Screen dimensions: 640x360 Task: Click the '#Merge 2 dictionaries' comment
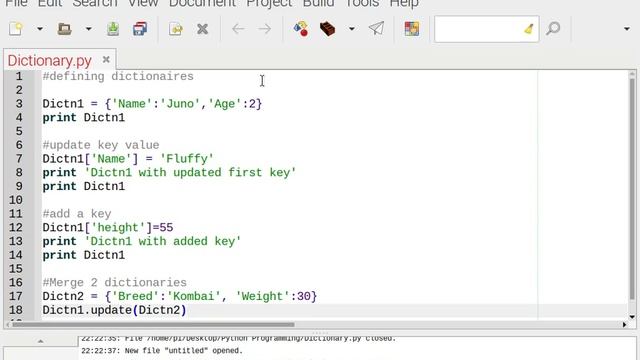click(115, 282)
